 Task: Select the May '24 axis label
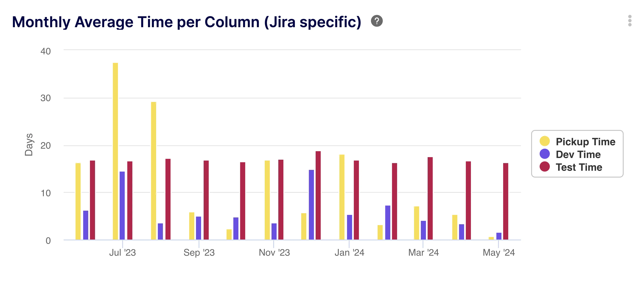pyautogui.click(x=499, y=253)
